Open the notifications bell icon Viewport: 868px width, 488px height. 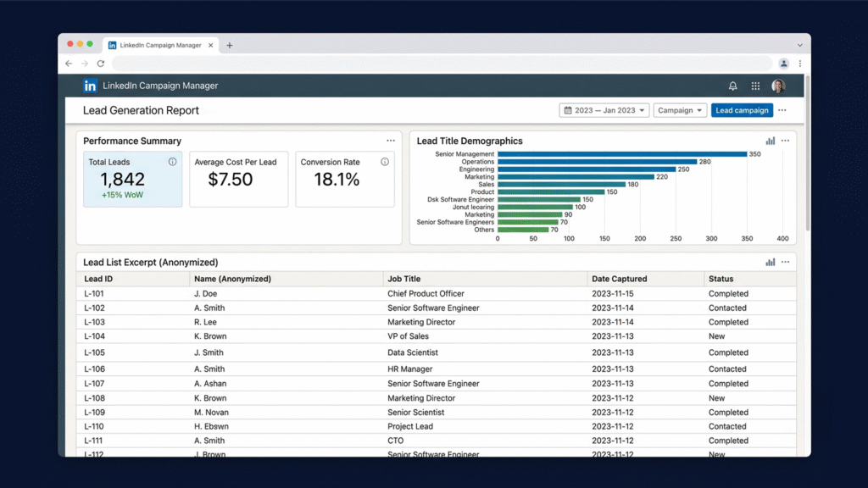(x=732, y=86)
